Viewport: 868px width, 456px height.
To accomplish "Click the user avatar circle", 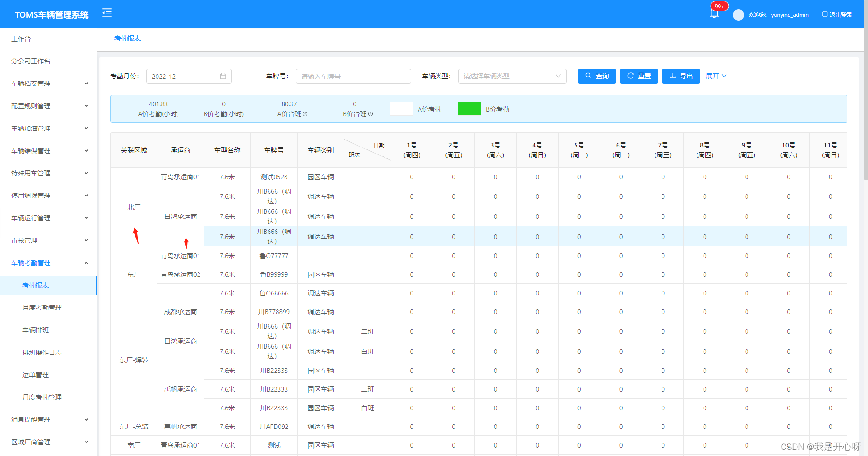I will pos(739,15).
